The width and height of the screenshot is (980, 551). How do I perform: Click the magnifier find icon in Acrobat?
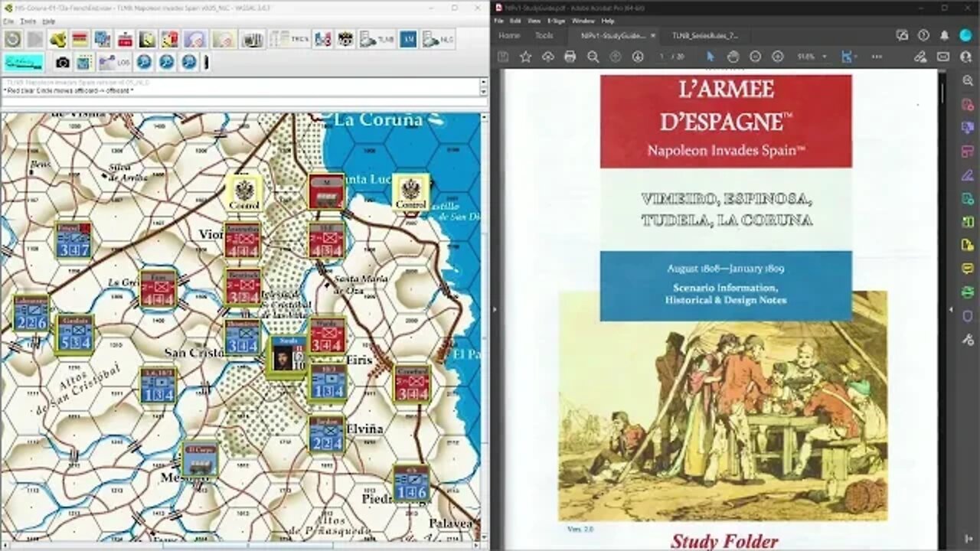coord(593,57)
